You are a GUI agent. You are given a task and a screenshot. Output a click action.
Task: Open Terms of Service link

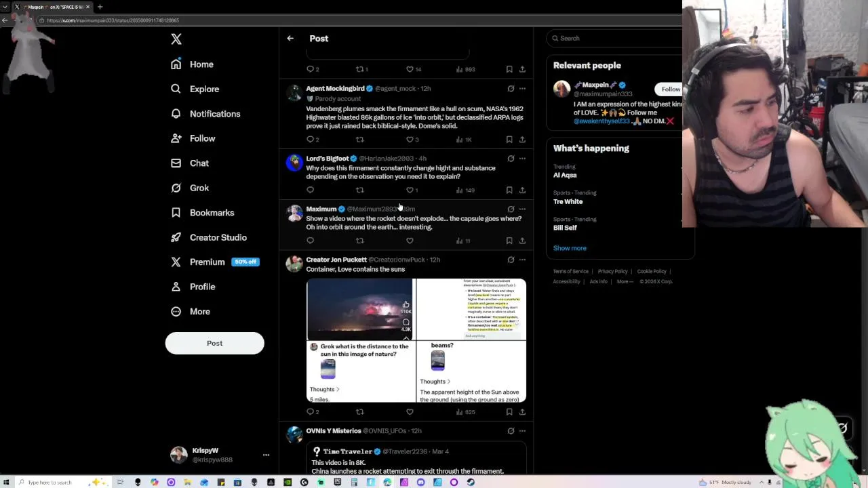click(571, 272)
